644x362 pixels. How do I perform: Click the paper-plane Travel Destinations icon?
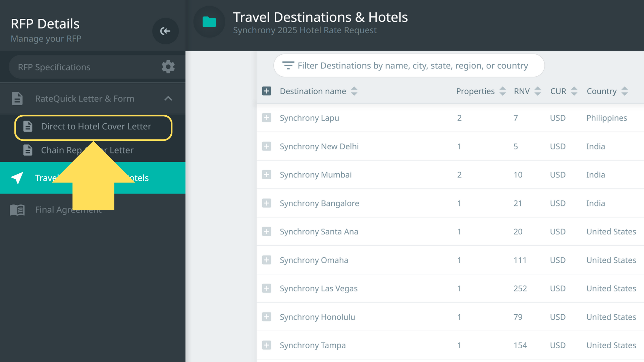[x=17, y=178]
